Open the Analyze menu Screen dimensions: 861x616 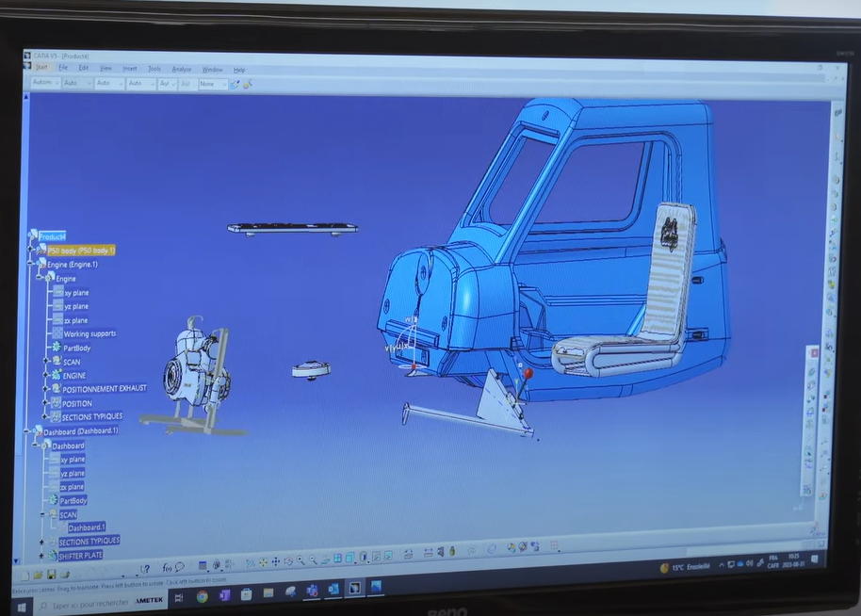click(x=182, y=70)
